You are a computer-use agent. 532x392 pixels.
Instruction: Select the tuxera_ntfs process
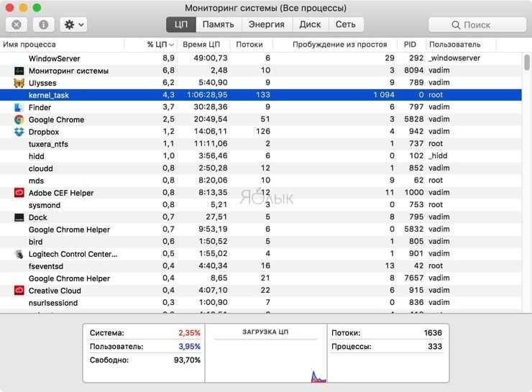pos(260,144)
